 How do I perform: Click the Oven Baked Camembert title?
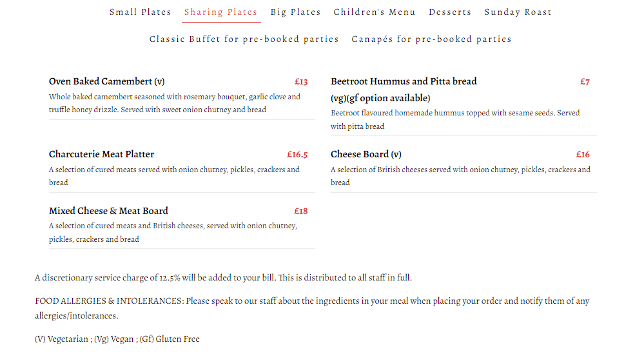[107, 82]
